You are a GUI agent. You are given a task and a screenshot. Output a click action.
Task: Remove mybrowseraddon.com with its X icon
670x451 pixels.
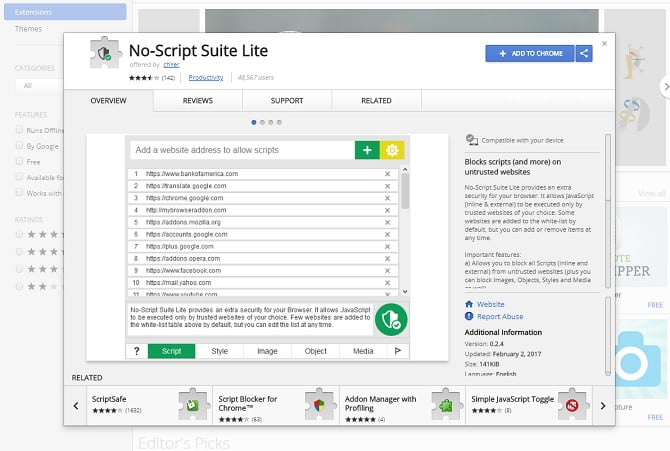click(x=387, y=210)
